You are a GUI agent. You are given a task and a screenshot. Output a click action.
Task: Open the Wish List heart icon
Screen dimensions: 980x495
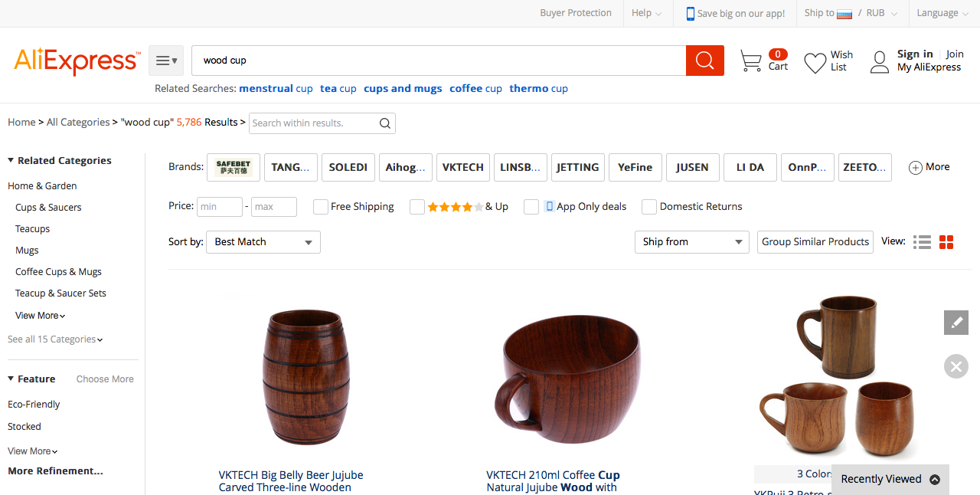pos(815,62)
